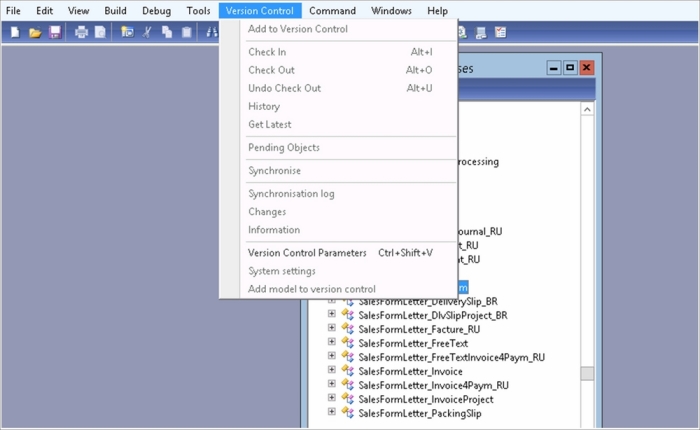Click the red-checkmark checklist toolbar icon

click(500, 33)
